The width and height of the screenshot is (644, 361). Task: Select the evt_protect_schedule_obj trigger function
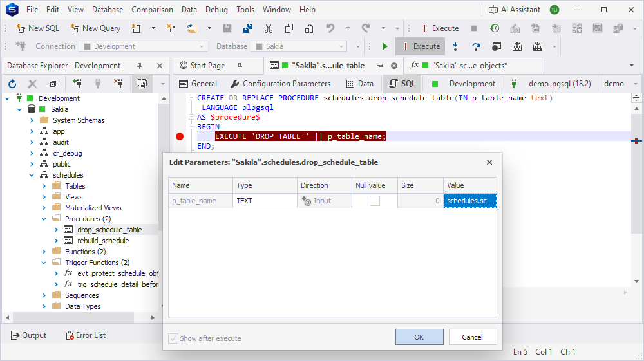click(118, 273)
